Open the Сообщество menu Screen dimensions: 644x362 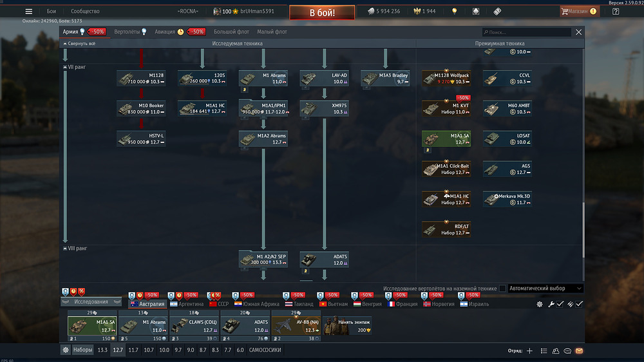[x=85, y=12]
